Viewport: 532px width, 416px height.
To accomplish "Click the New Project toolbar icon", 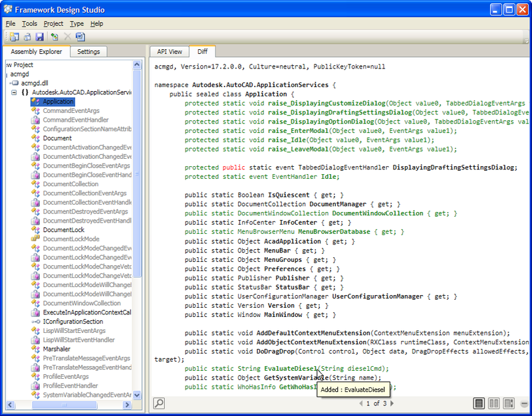I will 15,37.
